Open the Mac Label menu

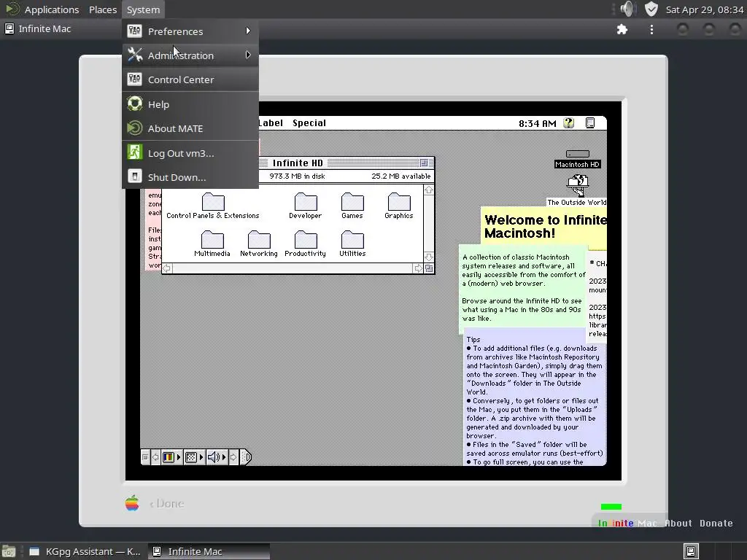click(271, 122)
